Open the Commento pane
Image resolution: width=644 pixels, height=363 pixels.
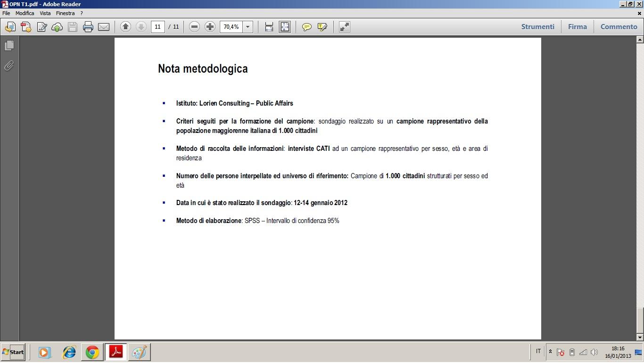click(619, 26)
